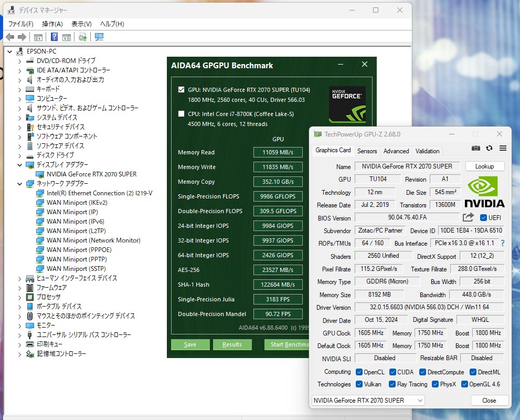Image resolution: width=520 pixels, height=420 pixels.
Task: Toggle the Vulkan checkbox
Action: pos(359,384)
